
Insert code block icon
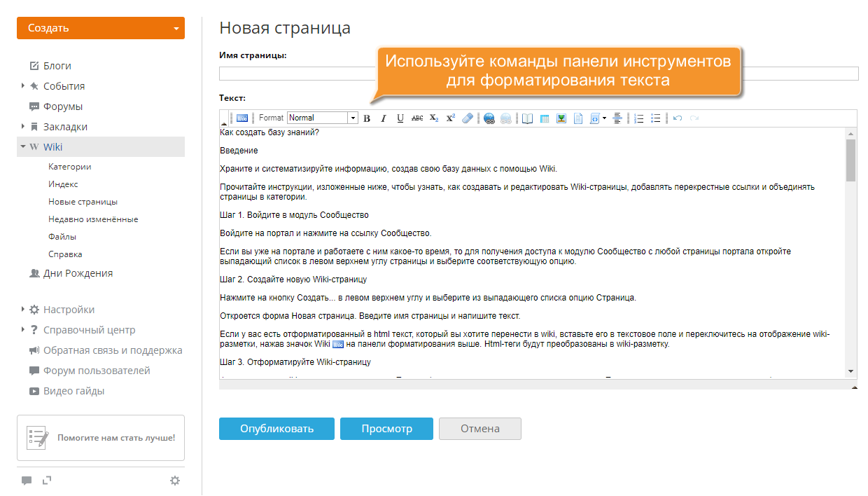tap(595, 118)
